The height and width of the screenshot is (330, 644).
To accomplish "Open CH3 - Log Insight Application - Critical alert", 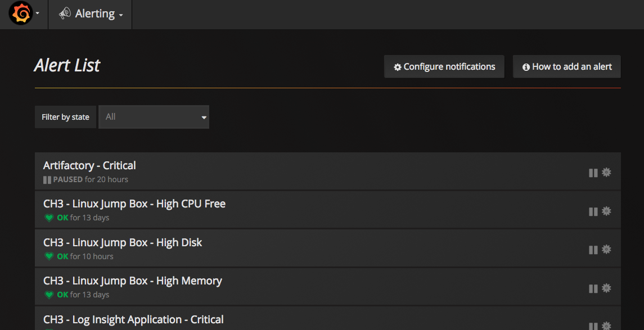I will tap(133, 319).
